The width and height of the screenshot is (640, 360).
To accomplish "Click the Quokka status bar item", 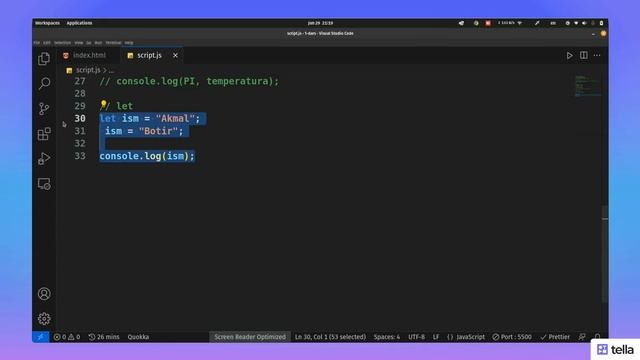I will click(138, 337).
